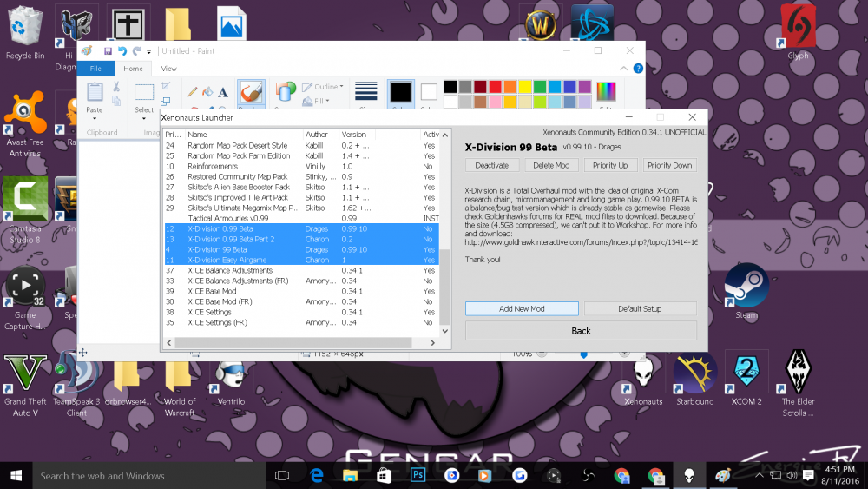Image resolution: width=868 pixels, height=489 pixels.
Task: Select the Brushes tool in Paint
Action: click(x=252, y=92)
